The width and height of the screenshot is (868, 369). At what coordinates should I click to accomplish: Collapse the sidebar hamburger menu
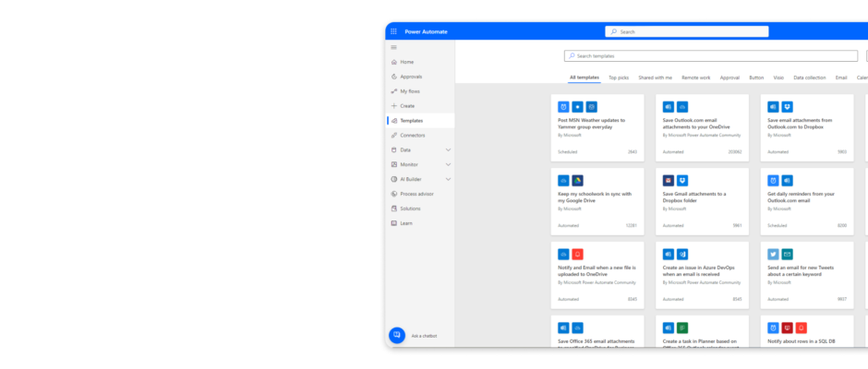point(393,48)
